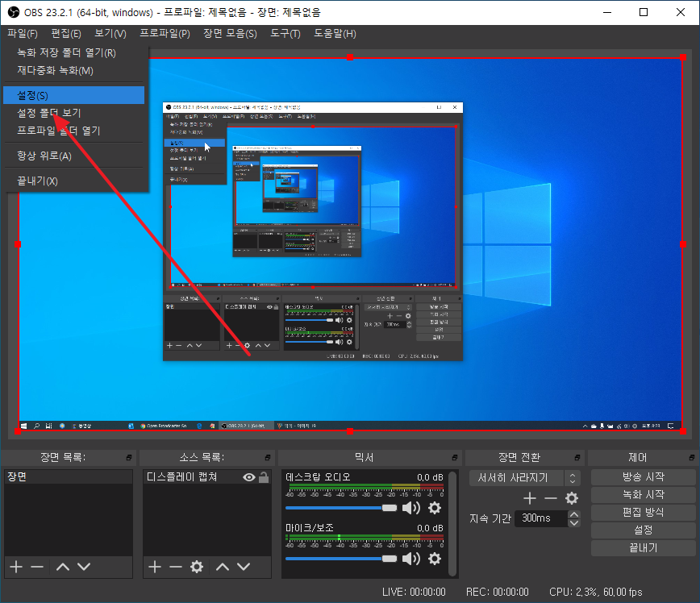Move the scene up in the scene list
The image size is (700, 603).
[63, 567]
